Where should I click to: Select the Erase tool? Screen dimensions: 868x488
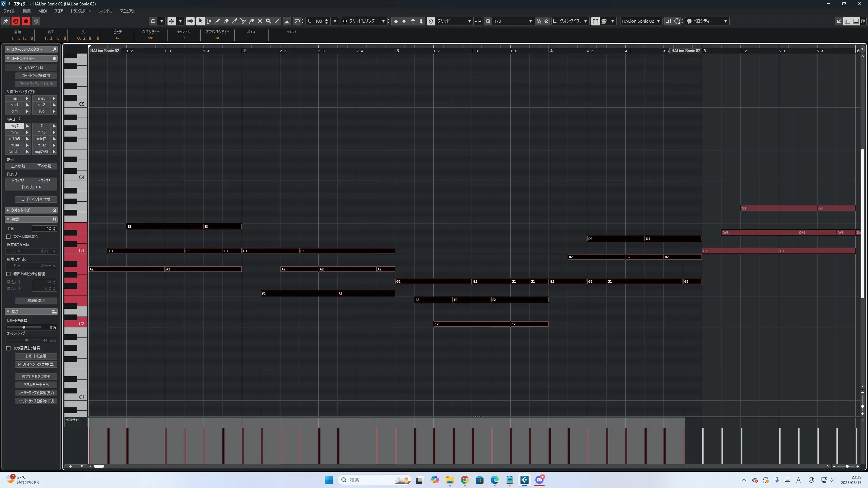pos(226,21)
